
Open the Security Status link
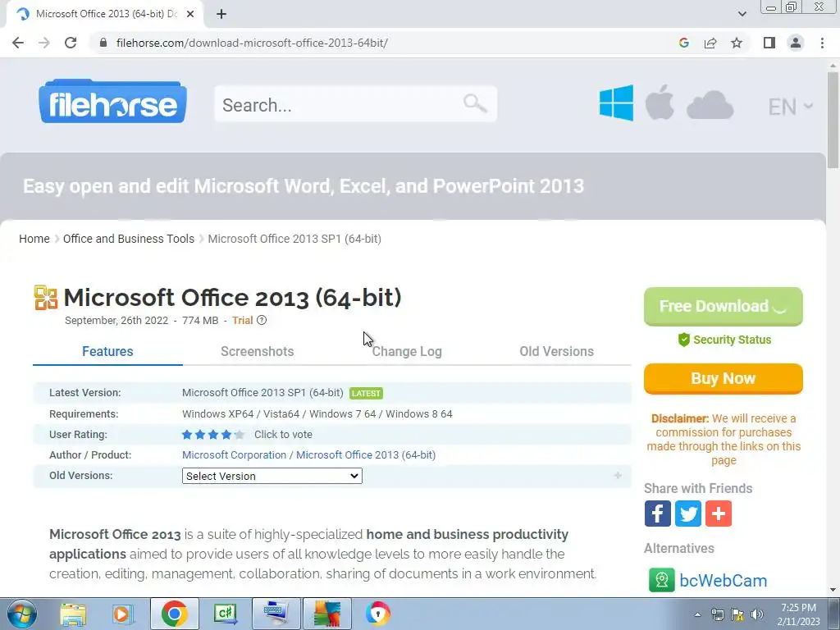tap(724, 340)
